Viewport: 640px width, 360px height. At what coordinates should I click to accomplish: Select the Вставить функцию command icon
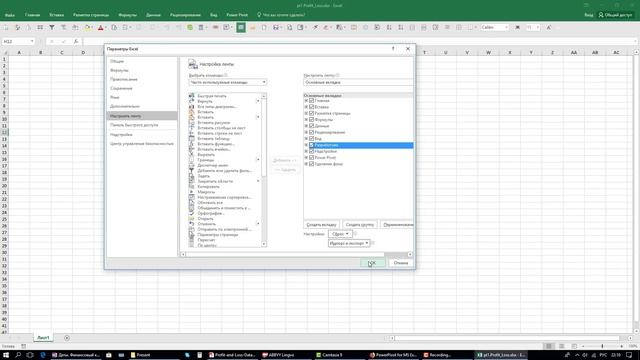pyautogui.click(x=191, y=144)
